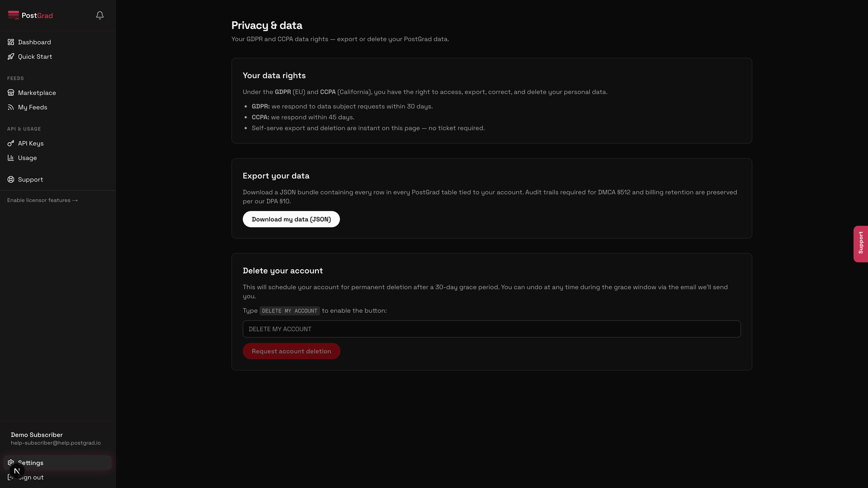The width and height of the screenshot is (868, 488).
Task: Open the floating red Support tab
Action: click(x=861, y=244)
